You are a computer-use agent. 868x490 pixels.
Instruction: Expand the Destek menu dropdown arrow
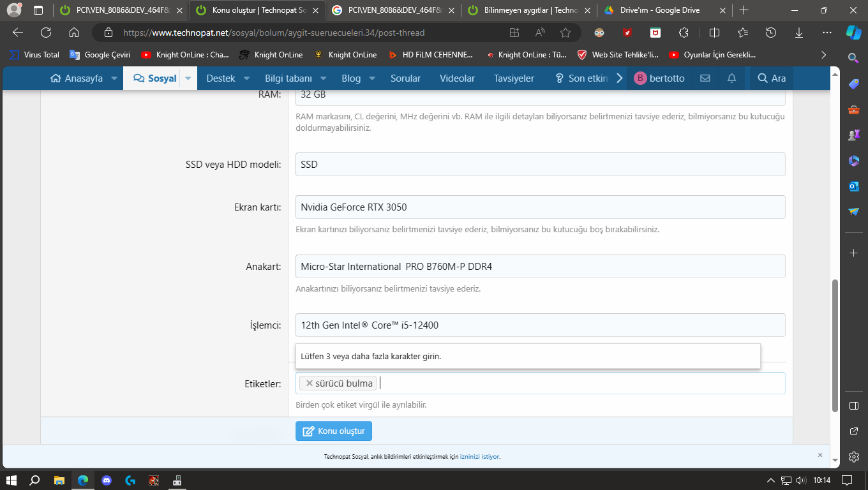tap(247, 78)
